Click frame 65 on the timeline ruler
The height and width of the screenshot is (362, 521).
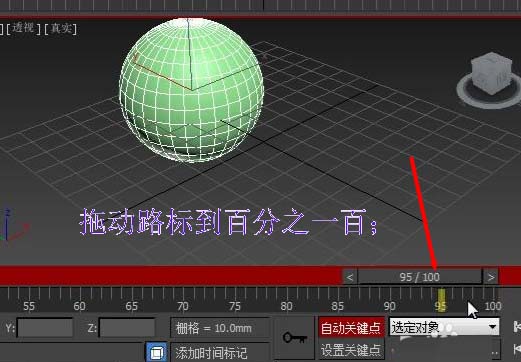coord(131,306)
